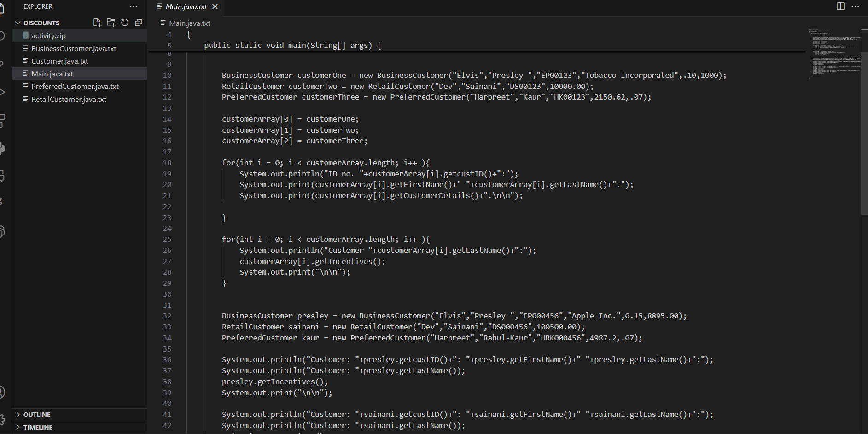The width and height of the screenshot is (868, 434).
Task: Open BusinessCustomer.java.txt from Explorer
Action: click(80, 48)
